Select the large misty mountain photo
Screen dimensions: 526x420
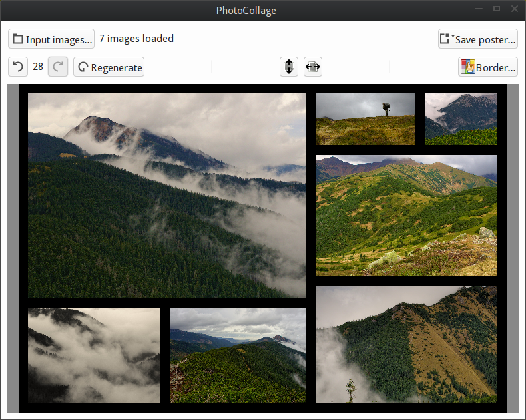167,196
